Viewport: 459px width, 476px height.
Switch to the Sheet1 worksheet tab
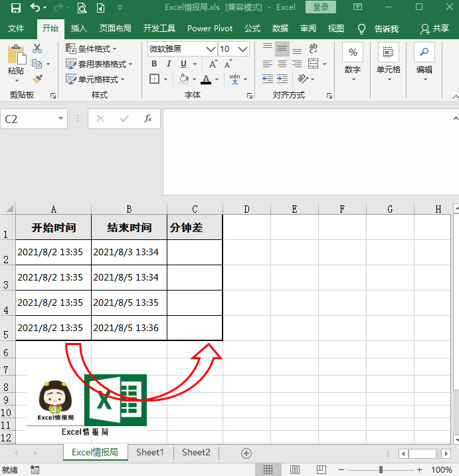tap(149, 453)
